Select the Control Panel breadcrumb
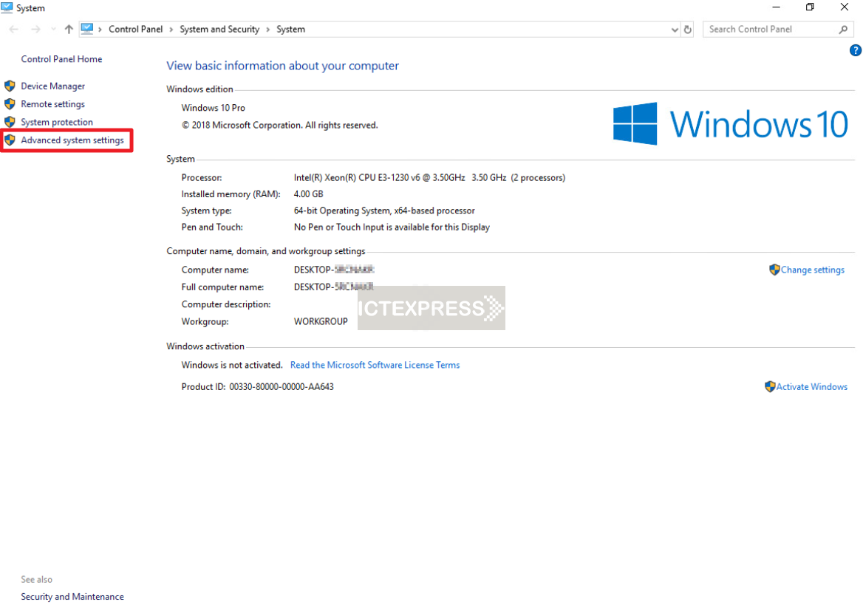 click(x=135, y=30)
